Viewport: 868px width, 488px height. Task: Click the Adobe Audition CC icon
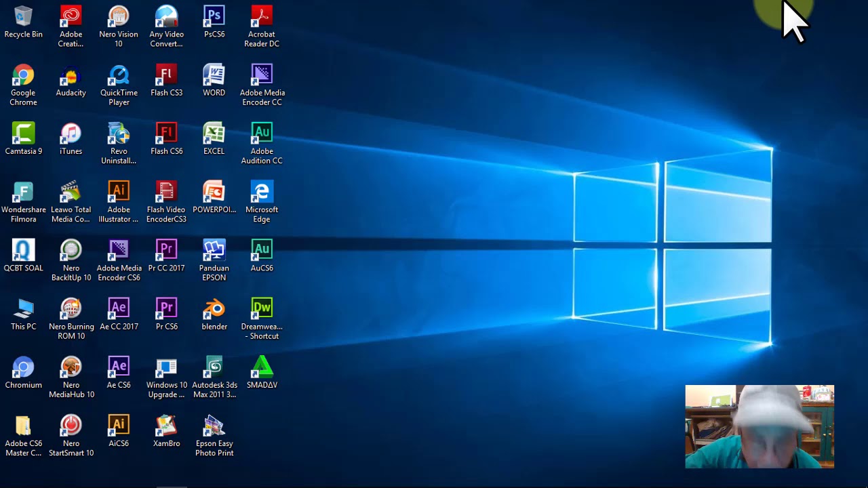[262, 133]
